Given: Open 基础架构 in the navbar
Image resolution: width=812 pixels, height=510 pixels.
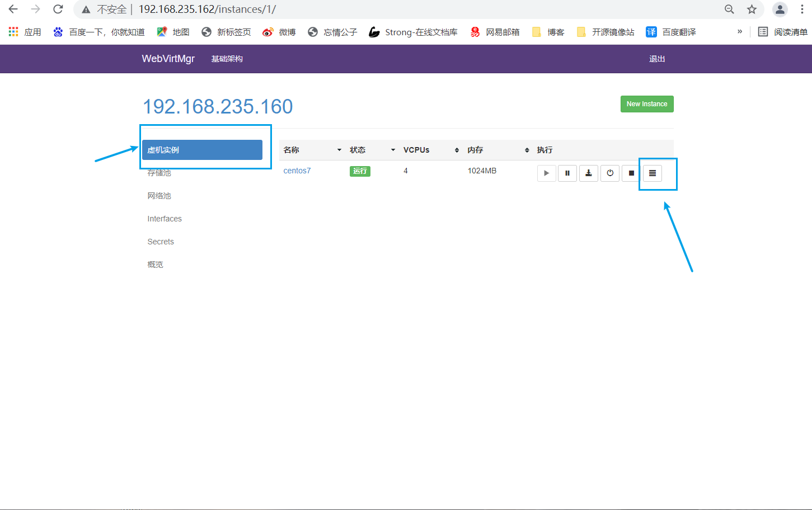Looking at the screenshot, I should click(x=227, y=59).
